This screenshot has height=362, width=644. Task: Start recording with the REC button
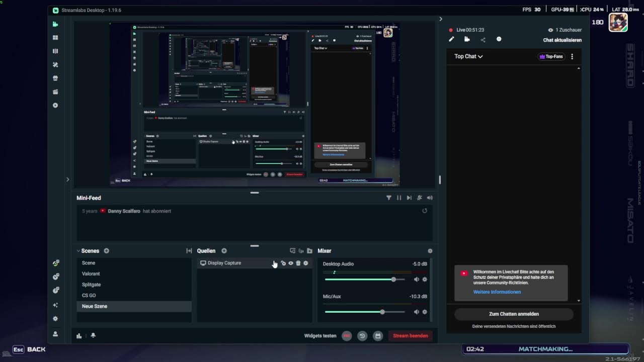(x=347, y=336)
